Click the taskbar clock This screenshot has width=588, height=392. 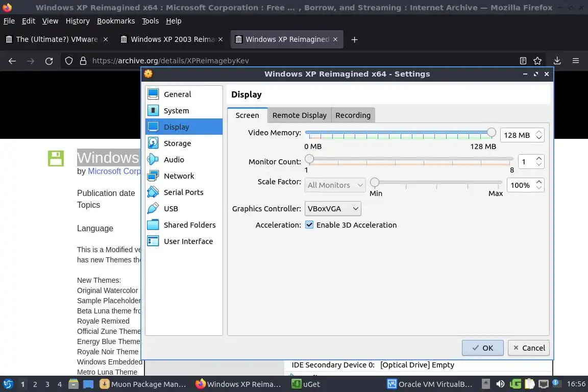point(576,384)
